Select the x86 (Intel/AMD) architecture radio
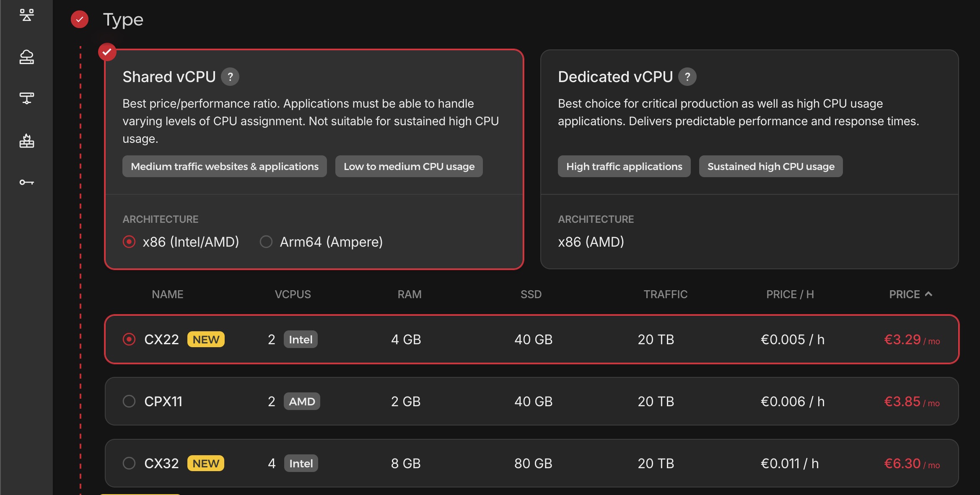The width and height of the screenshot is (980, 495). tap(129, 242)
